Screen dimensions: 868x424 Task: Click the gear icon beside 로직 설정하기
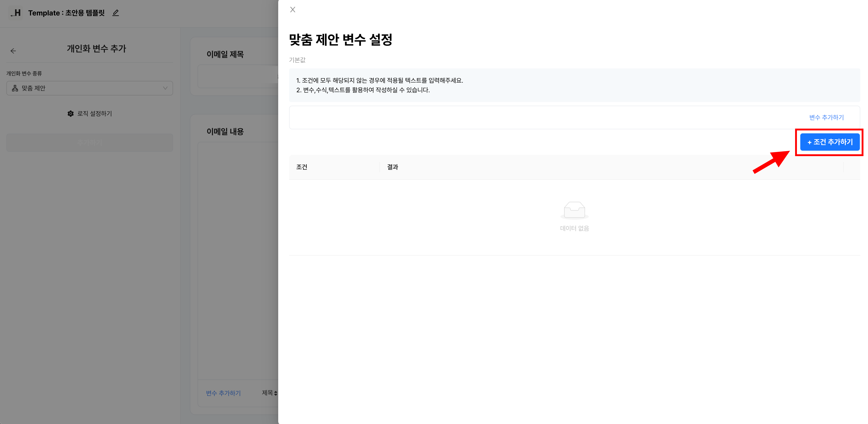70,114
